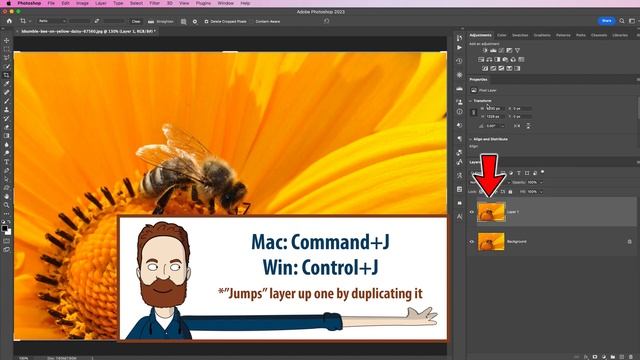The width and height of the screenshot is (640, 360).
Task: Select the Lasso tool
Action: [x=7, y=58]
